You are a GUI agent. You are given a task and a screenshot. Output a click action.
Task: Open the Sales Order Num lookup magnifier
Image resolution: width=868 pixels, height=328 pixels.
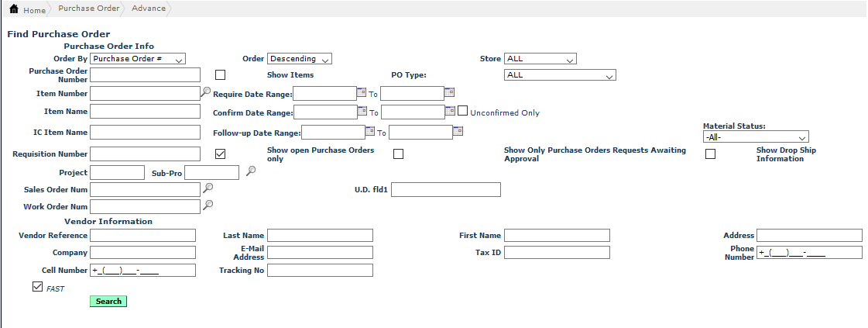click(x=208, y=188)
